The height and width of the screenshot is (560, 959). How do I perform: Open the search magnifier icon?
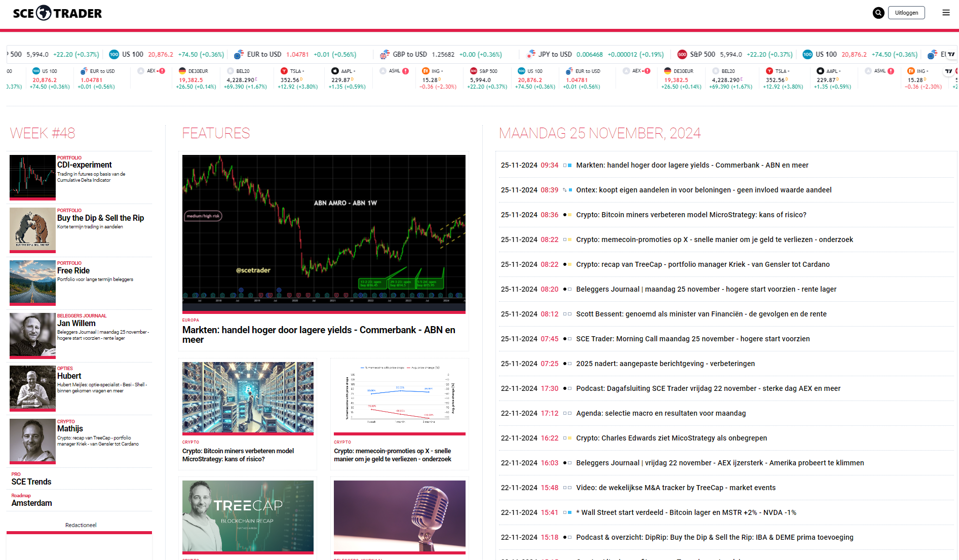(x=878, y=13)
